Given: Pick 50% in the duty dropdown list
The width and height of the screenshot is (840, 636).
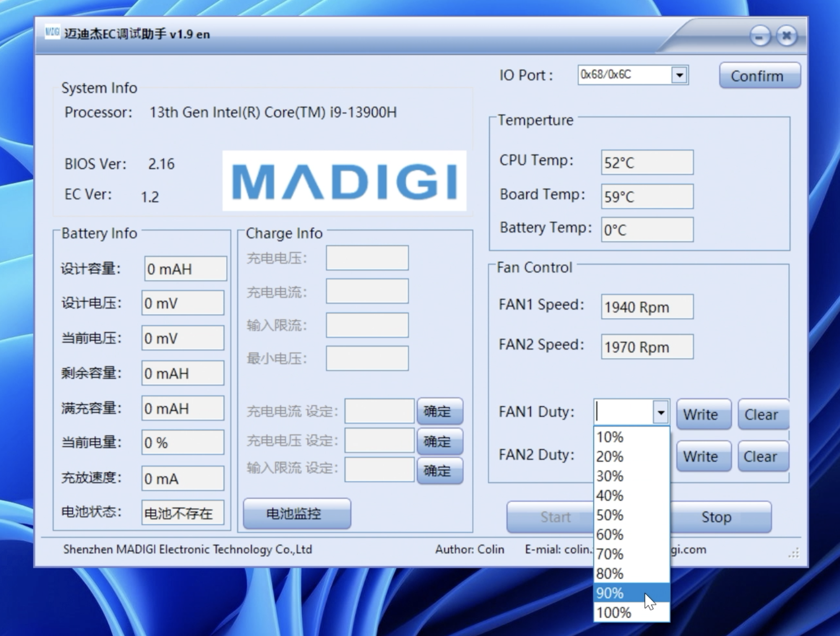Looking at the screenshot, I should pyautogui.click(x=631, y=515).
